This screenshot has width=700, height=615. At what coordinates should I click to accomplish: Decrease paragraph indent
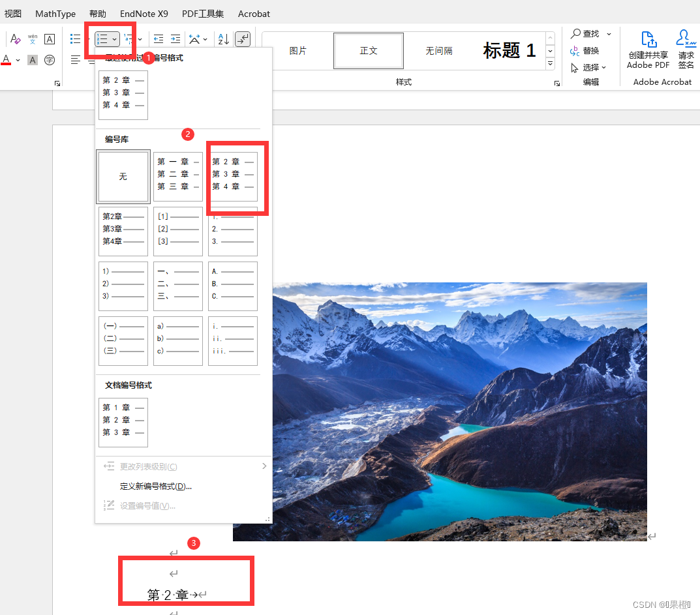(159, 39)
